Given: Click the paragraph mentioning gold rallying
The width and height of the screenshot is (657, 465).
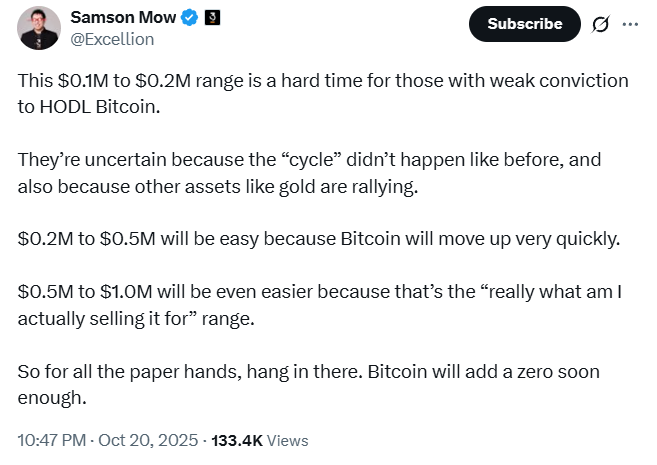Looking at the screenshot, I should click(x=309, y=171).
